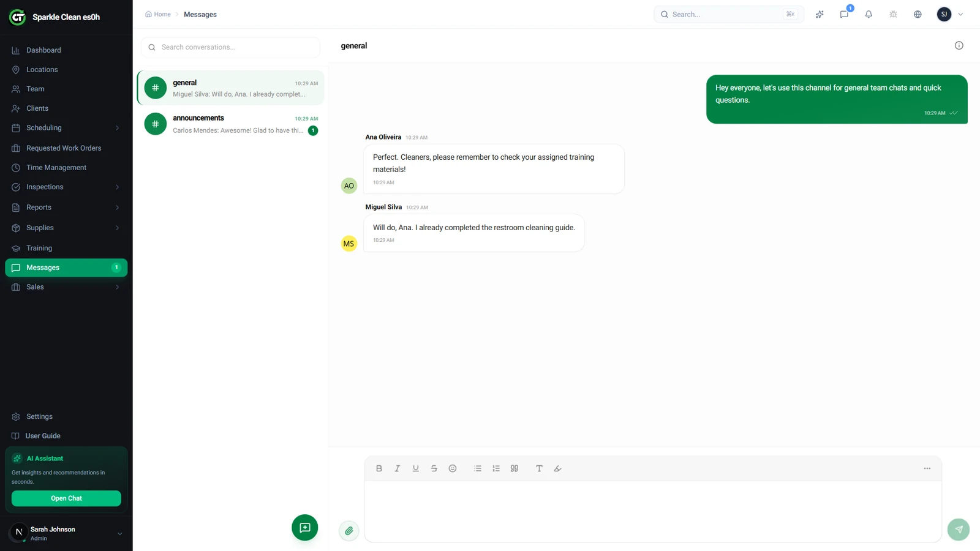The width and height of the screenshot is (980, 551).
Task: Toggle italic formatting in message editor
Action: 398,468
